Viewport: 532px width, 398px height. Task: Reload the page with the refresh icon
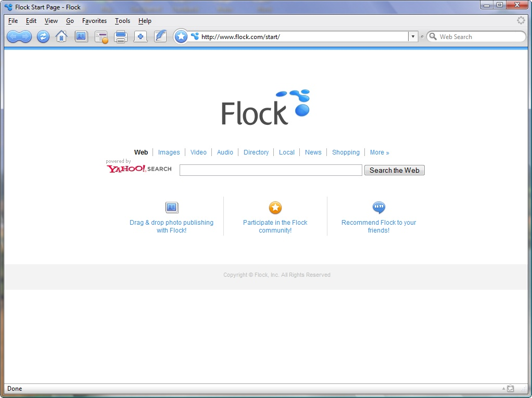pos(43,36)
